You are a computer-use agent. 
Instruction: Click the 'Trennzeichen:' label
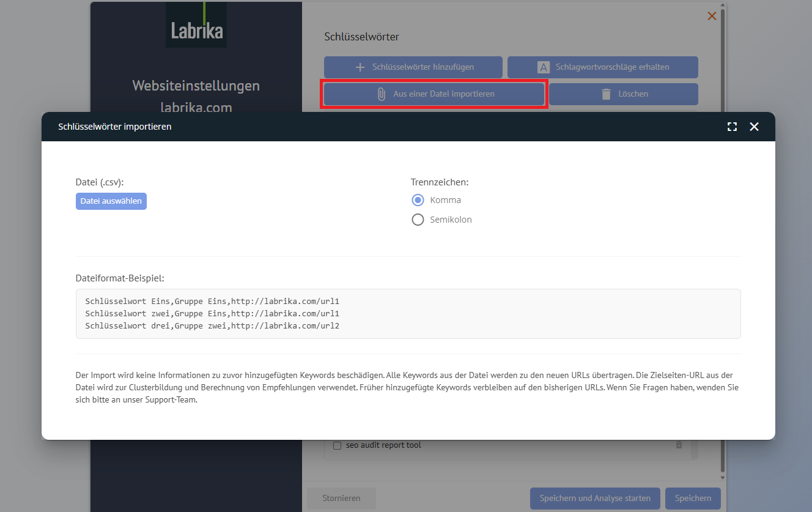[440, 182]
